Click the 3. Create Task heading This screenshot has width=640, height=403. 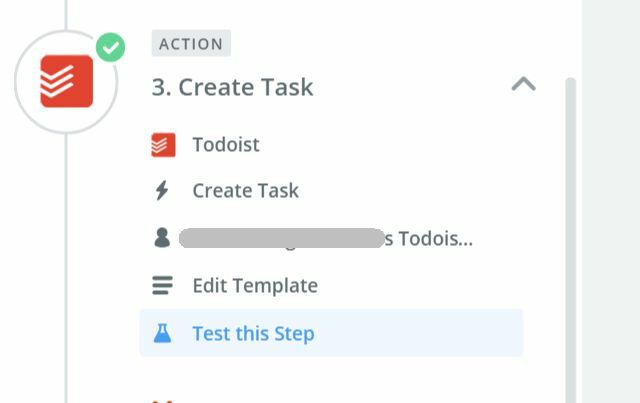[x=232, y=87]
